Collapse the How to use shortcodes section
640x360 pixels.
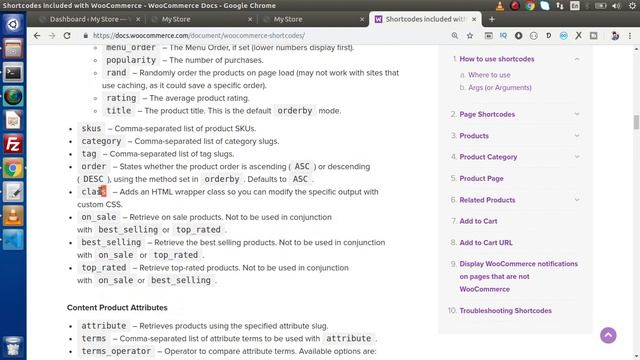[x=577, y=59]
